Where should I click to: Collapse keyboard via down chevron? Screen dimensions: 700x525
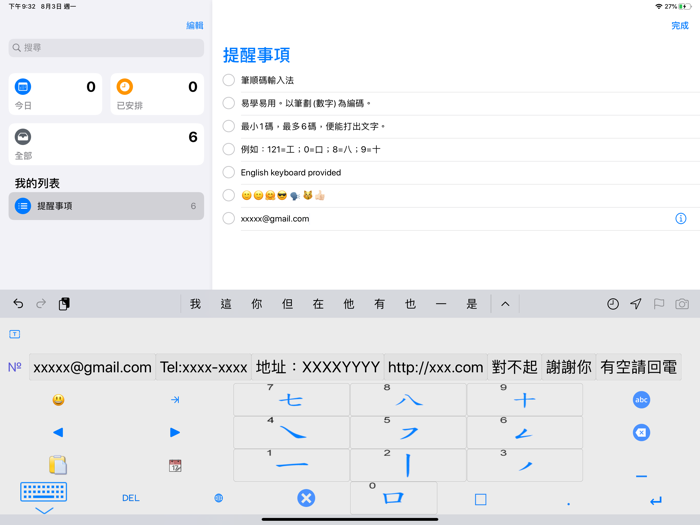point(44,510)
